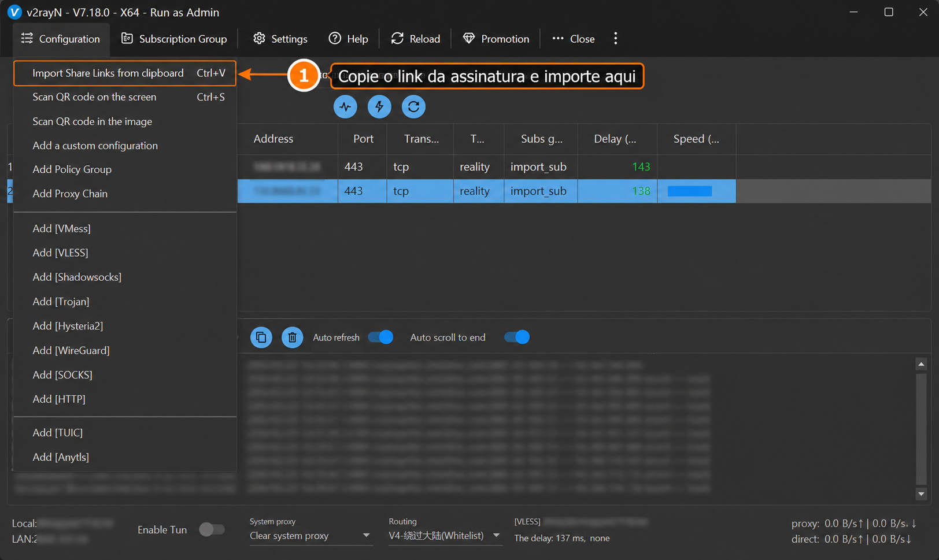Select Add [VMess] entry
939x560 pixels.
[x=125, y=228]
